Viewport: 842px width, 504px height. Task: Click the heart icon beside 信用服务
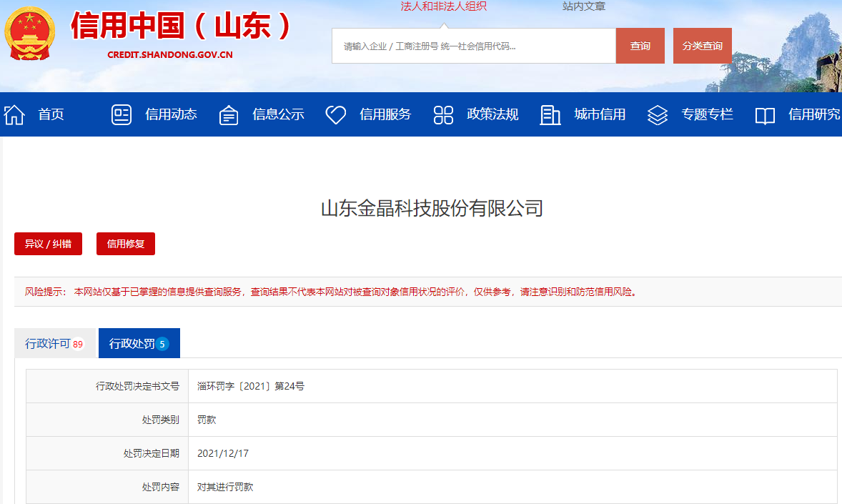point(335,114)
